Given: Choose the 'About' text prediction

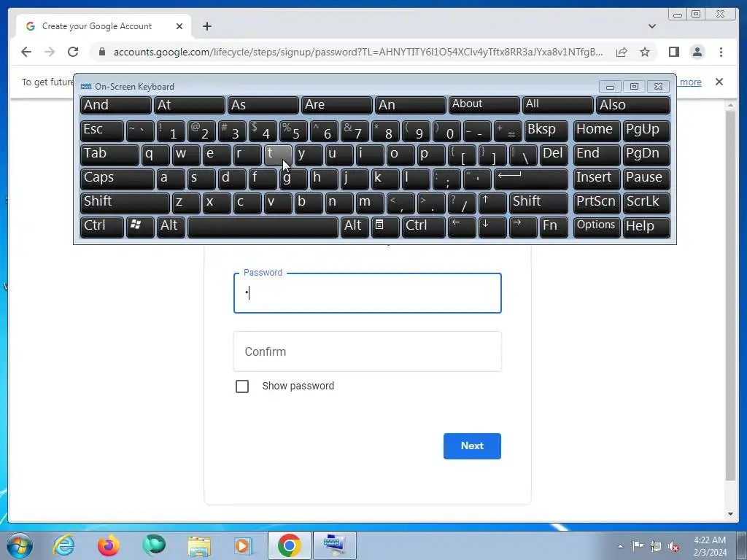Looking at the screenshot, I should pos(484,105).
